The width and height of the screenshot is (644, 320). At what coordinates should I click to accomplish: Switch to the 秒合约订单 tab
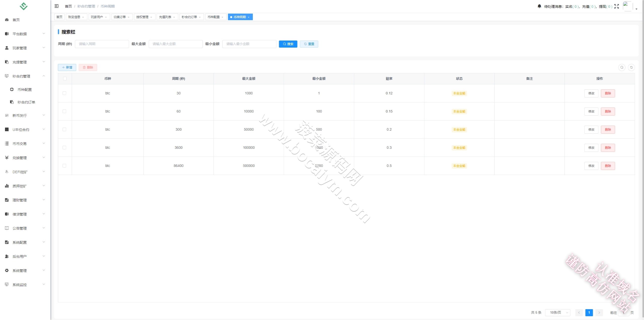point(191,17)
